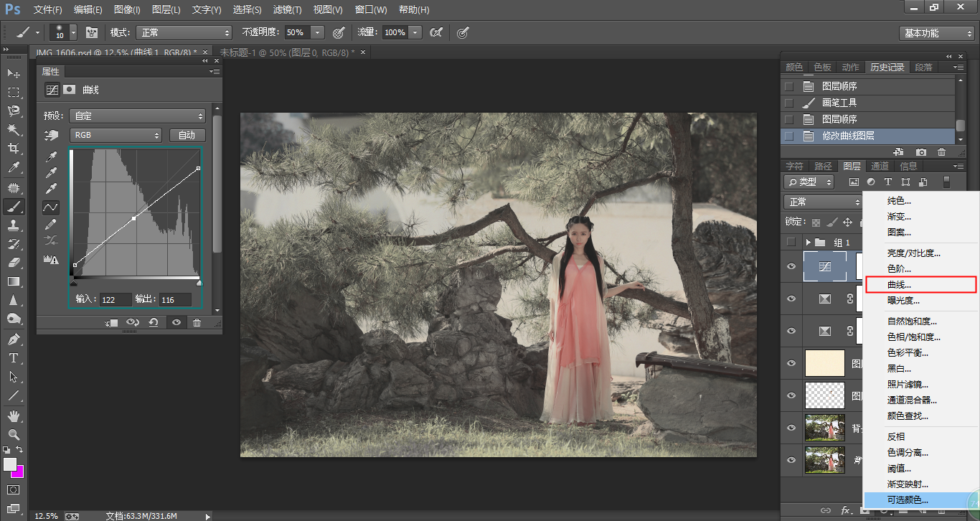Screen dimensions: 980x521
Task: Click the 自动 button in Curves
Action: (187, 135)
